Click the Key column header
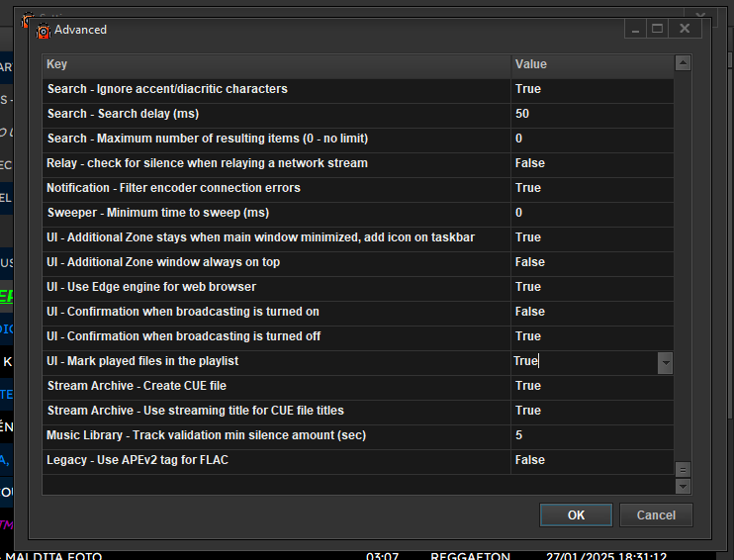Image resolution: width=734 pixels, height=560 pixels. (x=276, y=64)
